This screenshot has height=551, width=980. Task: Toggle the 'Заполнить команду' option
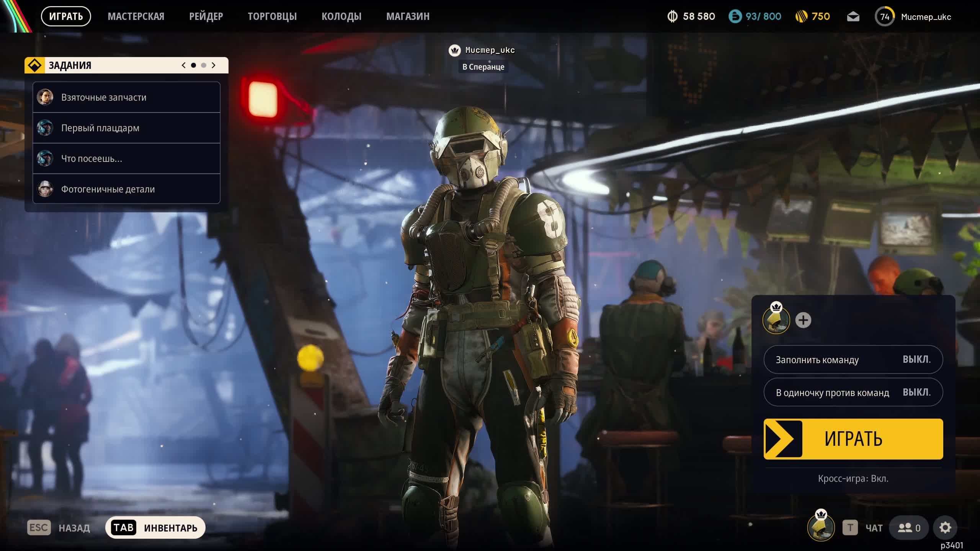[x=853, y=360]
